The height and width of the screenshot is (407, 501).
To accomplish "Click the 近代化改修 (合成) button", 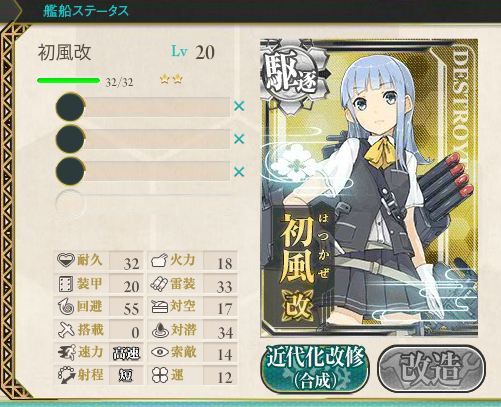I will [x=315, y=368].
